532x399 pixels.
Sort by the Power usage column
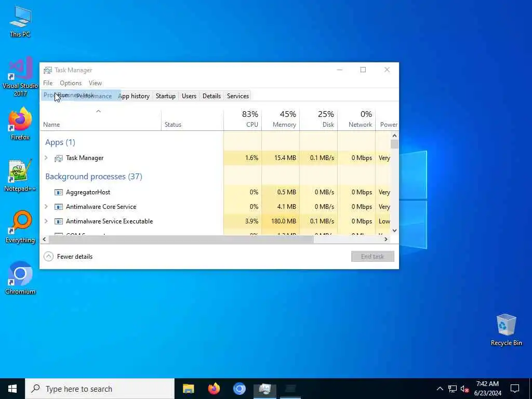(387, 120)
